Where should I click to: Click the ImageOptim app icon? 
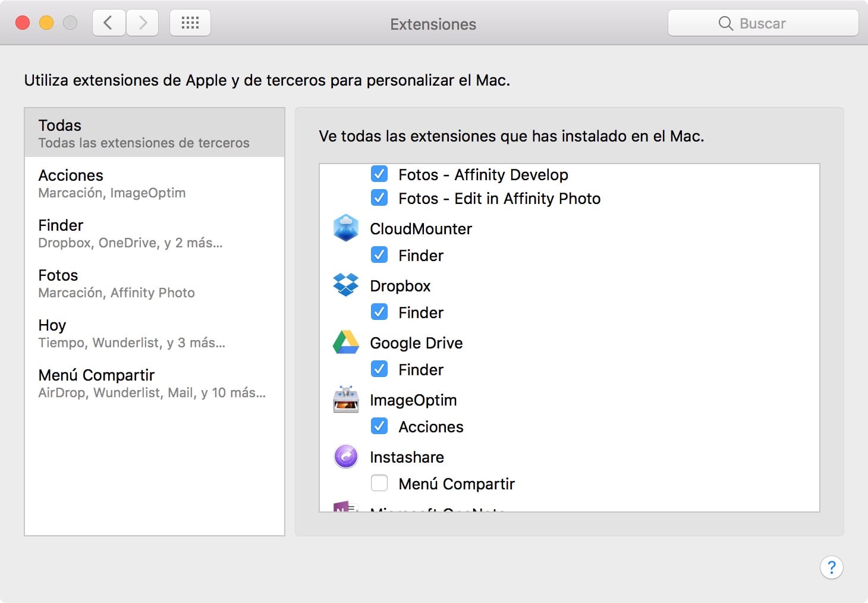pos(345,399)
